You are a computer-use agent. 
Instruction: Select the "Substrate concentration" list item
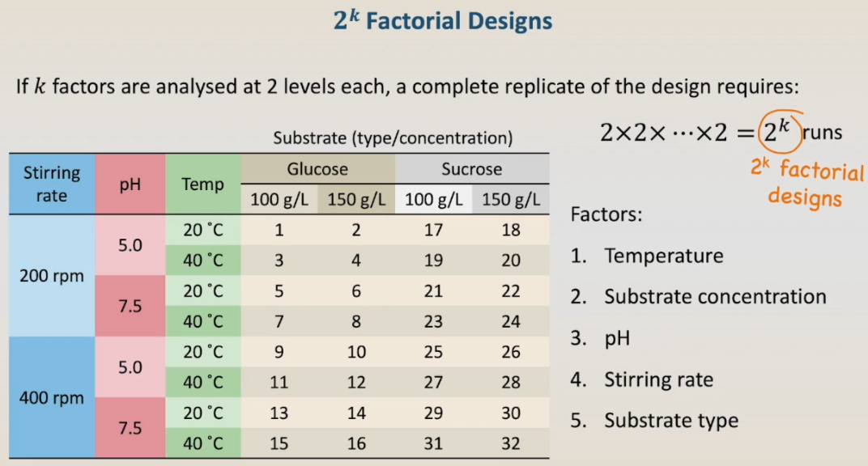[x=715, y=297]
